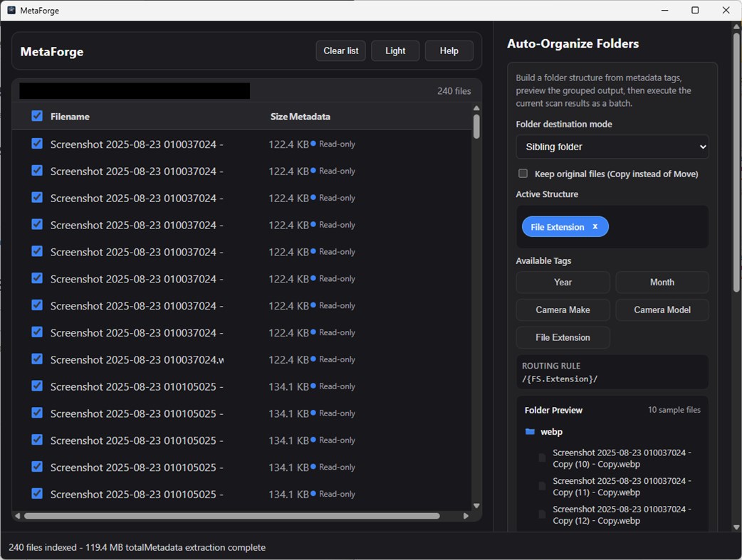Remove the File Extension chip using its x icon

point(595,226)
